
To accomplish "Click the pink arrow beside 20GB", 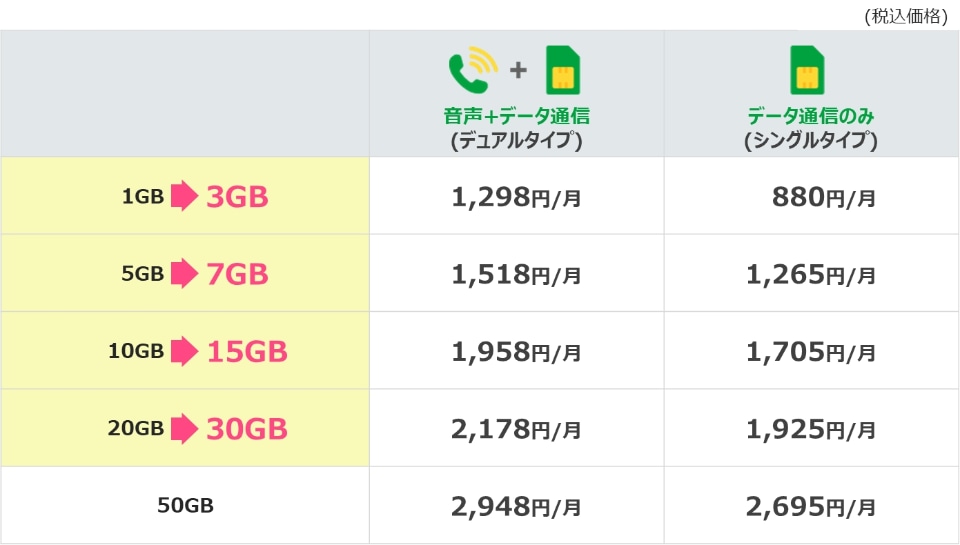I will coord(183,428).
